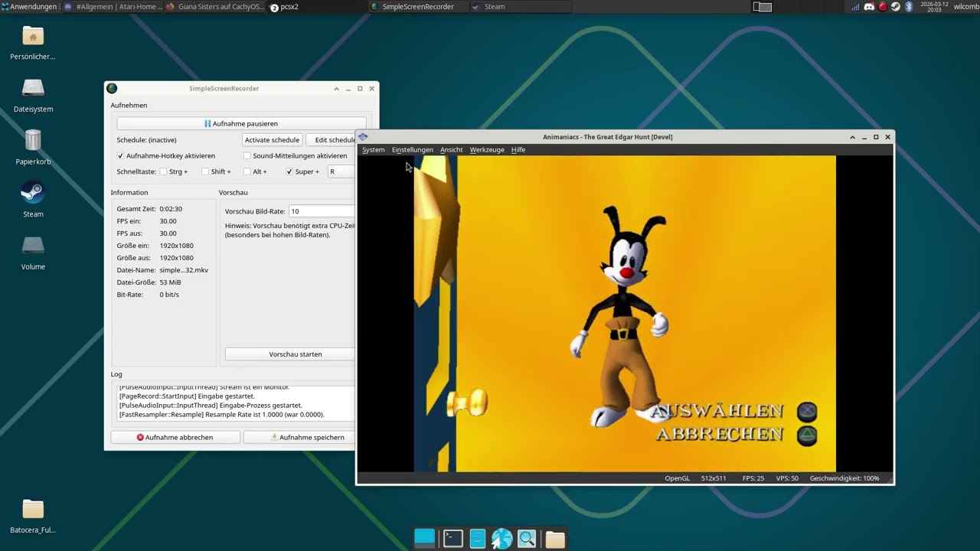
Task: Open the Anwendungen applications menu
Action: [x=29, y=7]
